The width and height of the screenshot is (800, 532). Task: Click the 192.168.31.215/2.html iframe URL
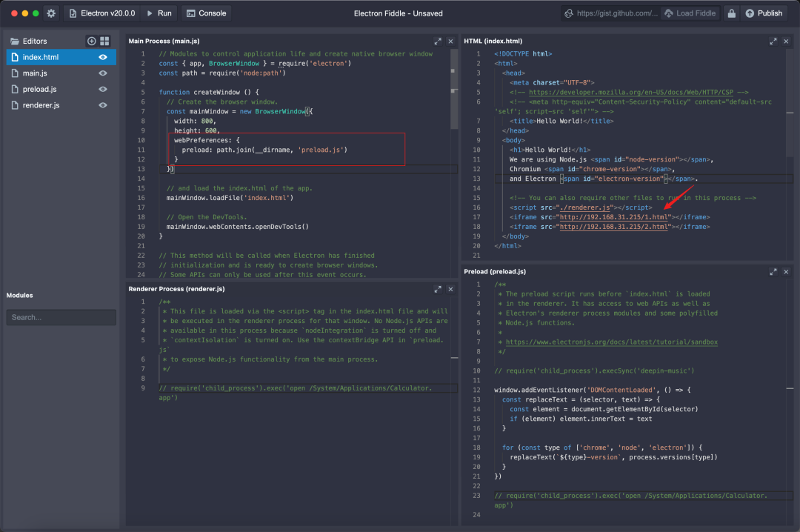[614, 227]
